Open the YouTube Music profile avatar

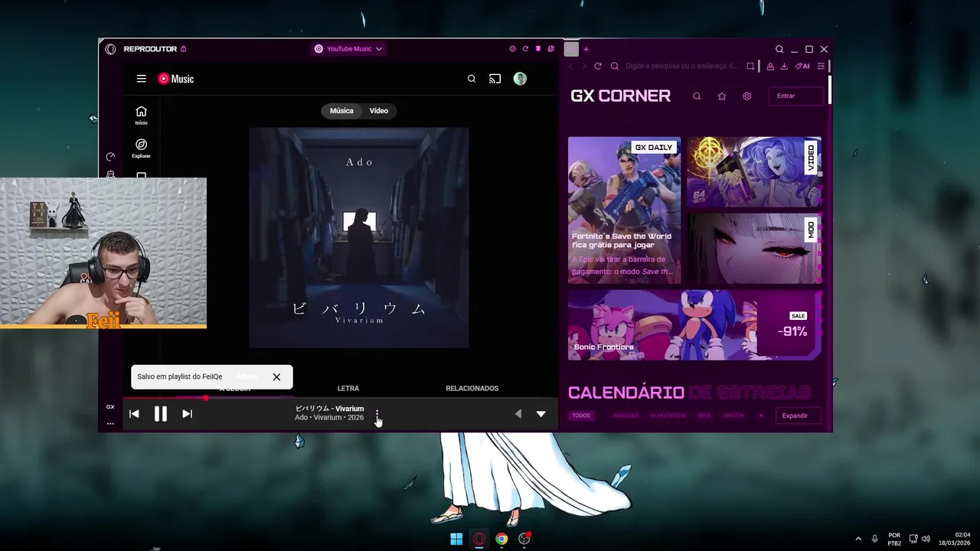click(x=520, y=79)
